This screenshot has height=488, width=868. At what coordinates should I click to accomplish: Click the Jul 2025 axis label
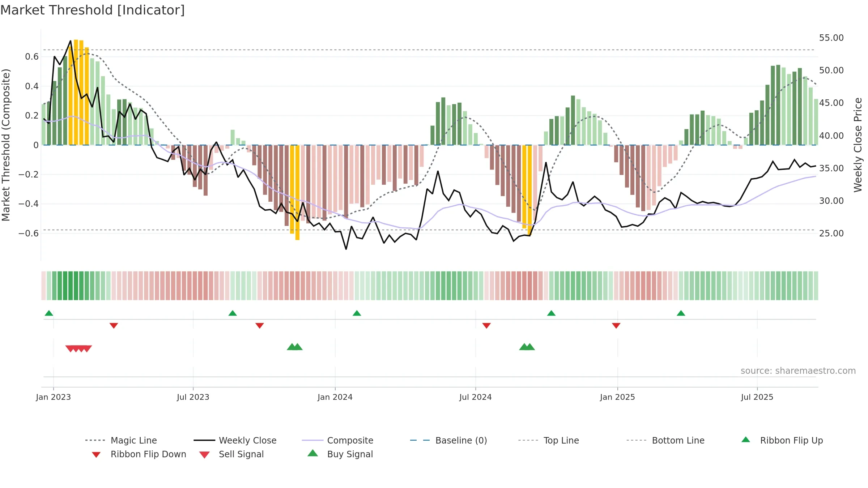point(757,397)
